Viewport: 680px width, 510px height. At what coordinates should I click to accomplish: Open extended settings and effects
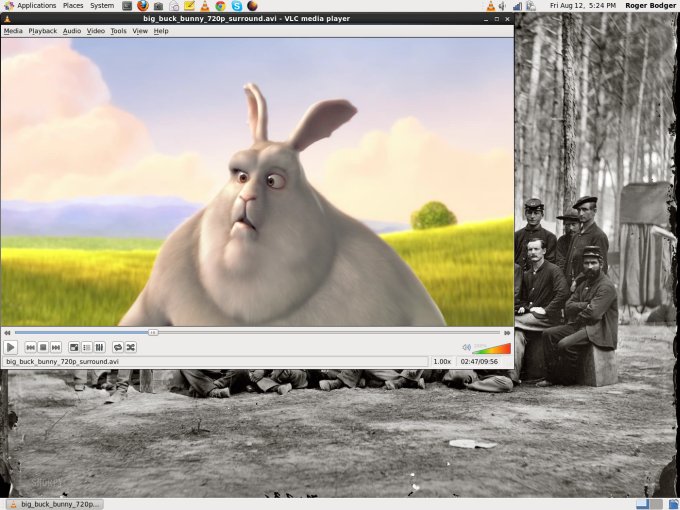[x=99, y=347]
